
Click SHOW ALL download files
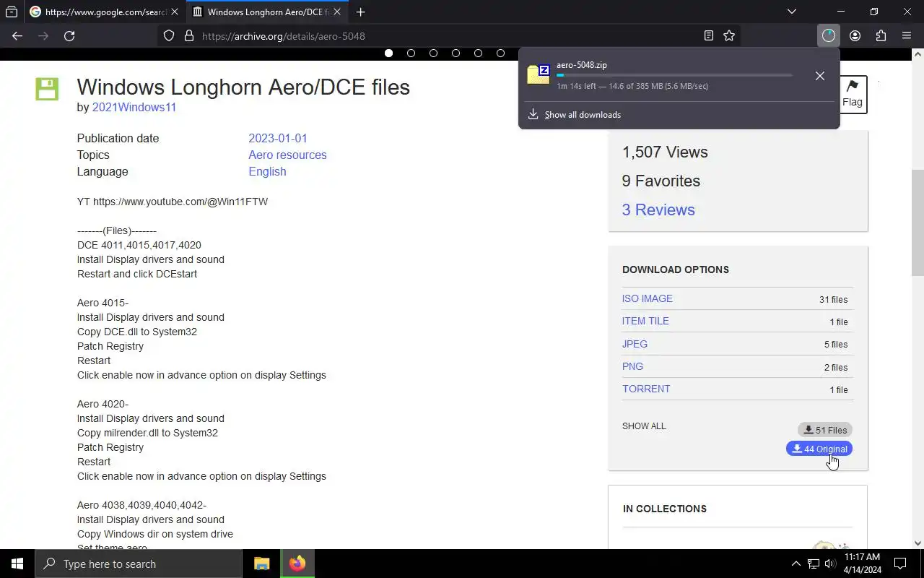tap(644, 426)
